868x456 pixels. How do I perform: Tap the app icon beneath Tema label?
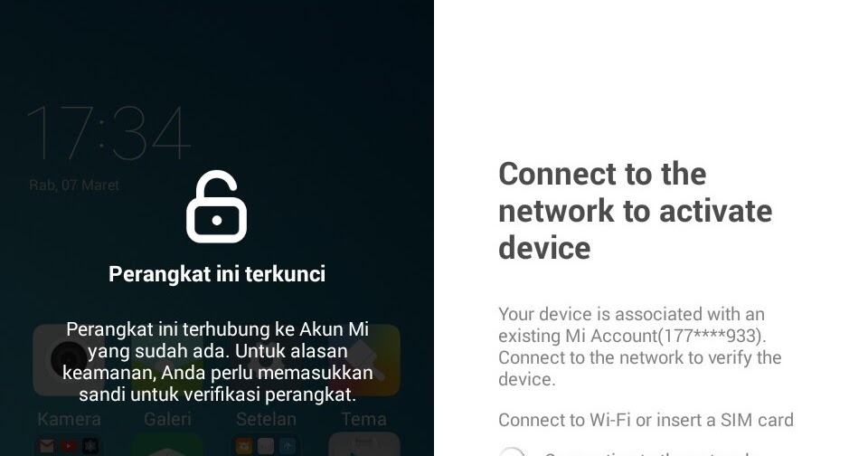[364, 445]
